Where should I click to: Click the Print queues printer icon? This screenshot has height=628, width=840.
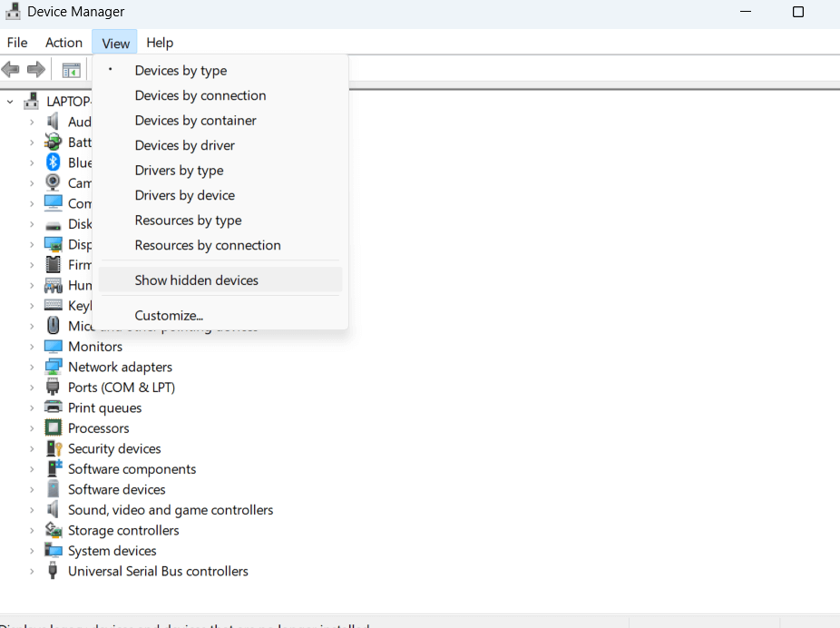[54, 407]
